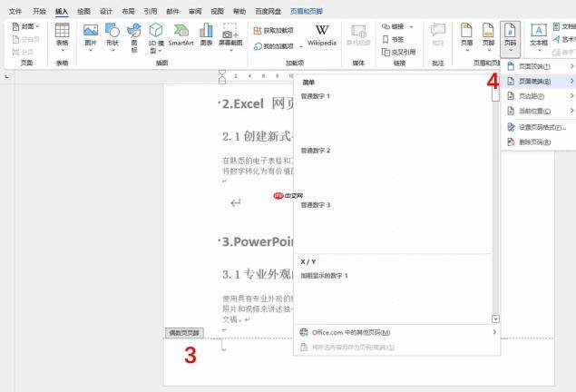Click 我的加载项 (My Add-ins)
The image size is (576, 392).
[274, 46]
